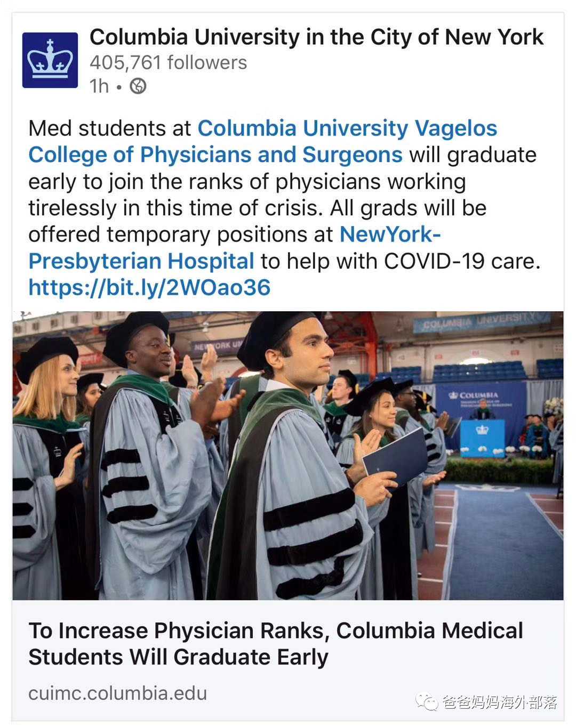Image resolution: width=576 pixels, height=728 pixels.
Task: Click Students Will Graduate Early headline line
Action: pyautogui.click(x=178, y=658)
